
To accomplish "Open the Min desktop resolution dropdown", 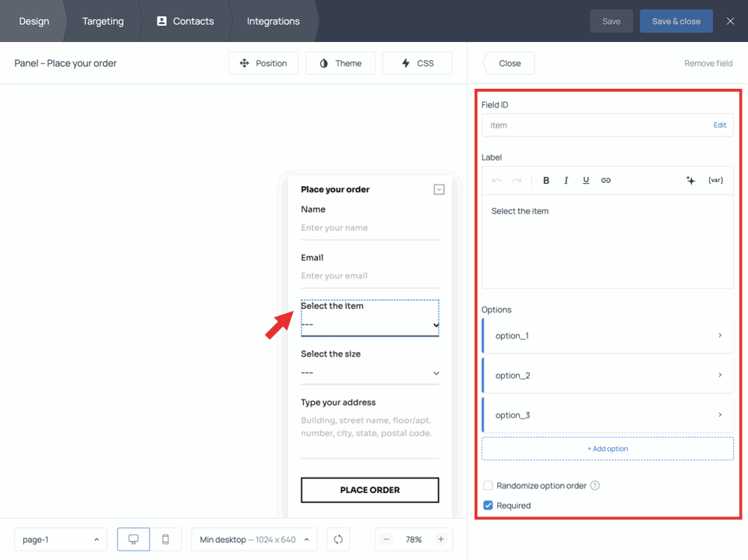I will coord(254,539).
